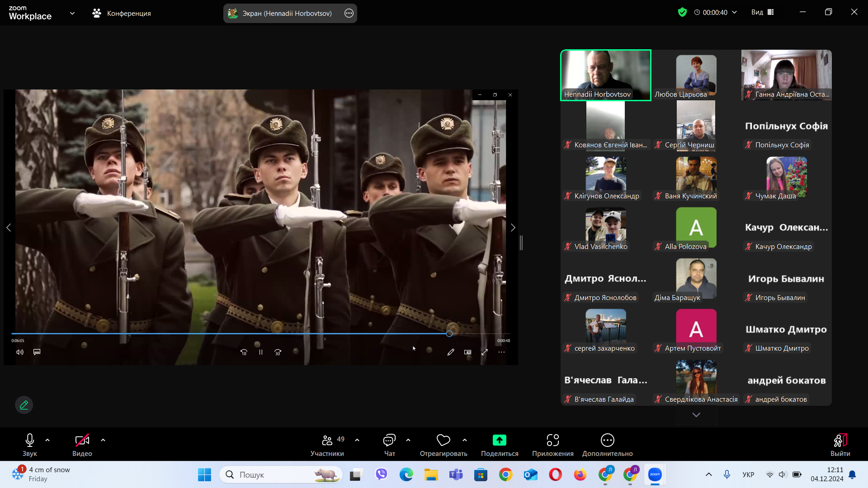868x488 pixels.
Task: Pause the shared video playback
Action: pyautogui.click(x=261, y=352)
